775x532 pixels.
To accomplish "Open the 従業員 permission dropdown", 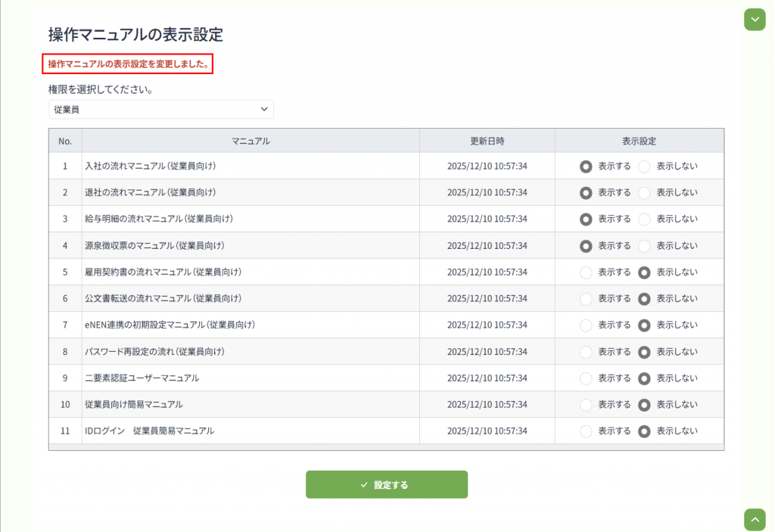I will click(x=160, y=109).
